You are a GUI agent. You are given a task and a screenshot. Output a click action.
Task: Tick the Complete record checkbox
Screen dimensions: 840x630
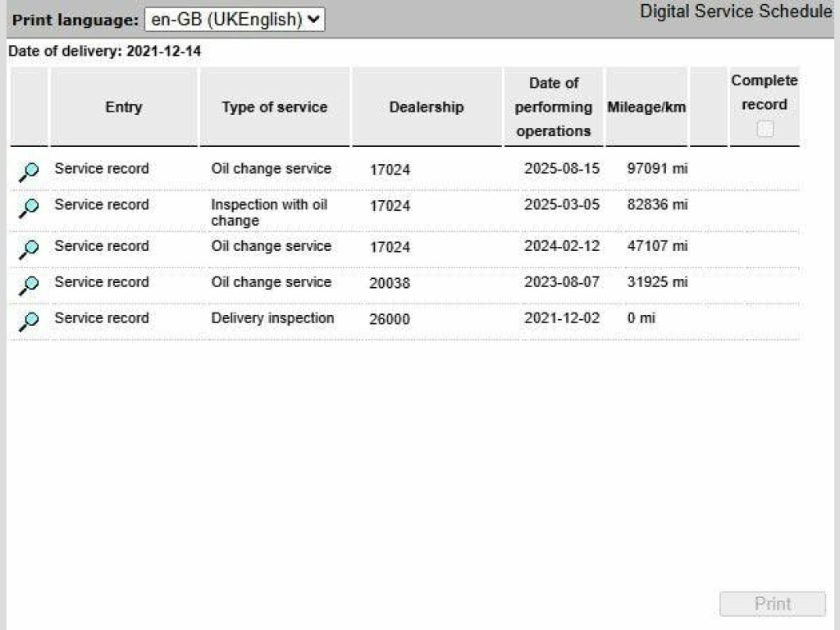(x=765, y=129)
